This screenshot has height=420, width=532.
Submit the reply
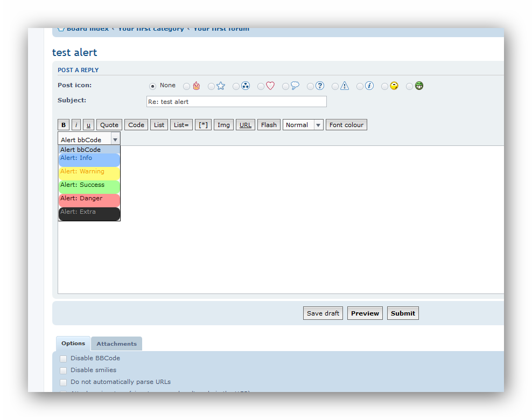[403, 313]
